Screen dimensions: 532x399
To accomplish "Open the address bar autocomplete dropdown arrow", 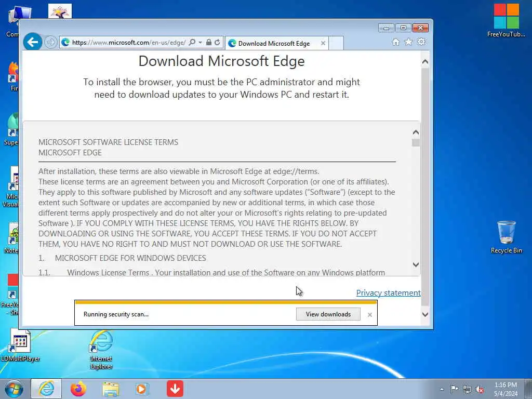I will tap(200, 43).
